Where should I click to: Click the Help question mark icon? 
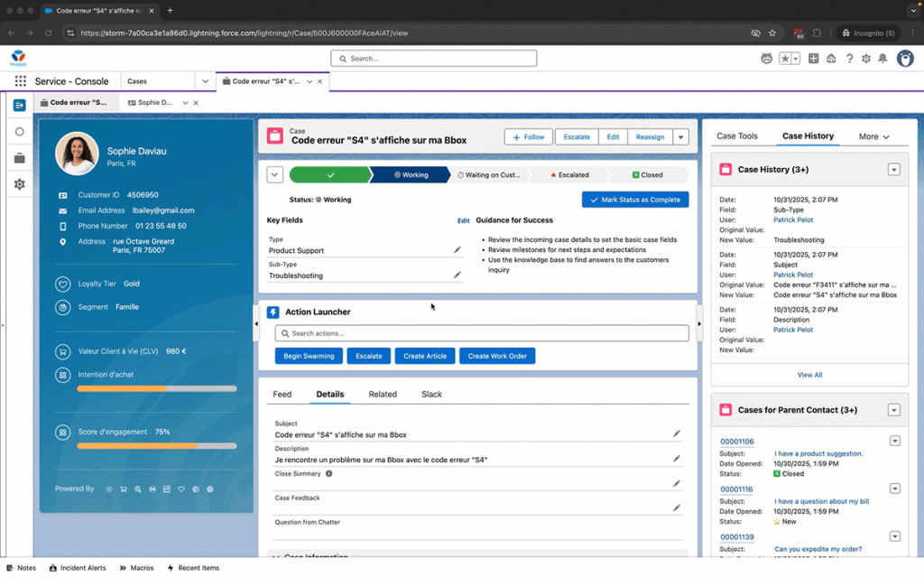[848, 59]
